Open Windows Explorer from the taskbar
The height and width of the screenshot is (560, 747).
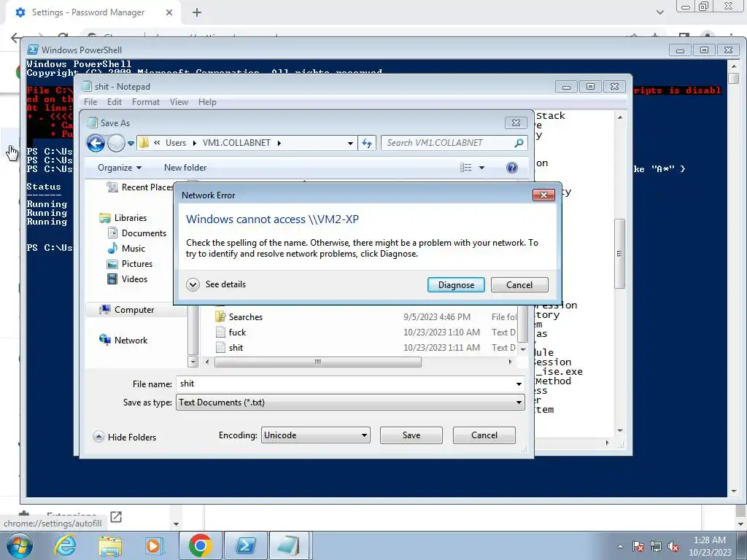point(110,546)
